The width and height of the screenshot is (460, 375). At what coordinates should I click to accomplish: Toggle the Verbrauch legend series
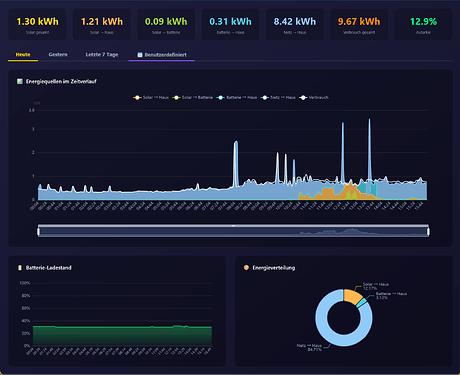pyautogui.click(x=314, y=97)
